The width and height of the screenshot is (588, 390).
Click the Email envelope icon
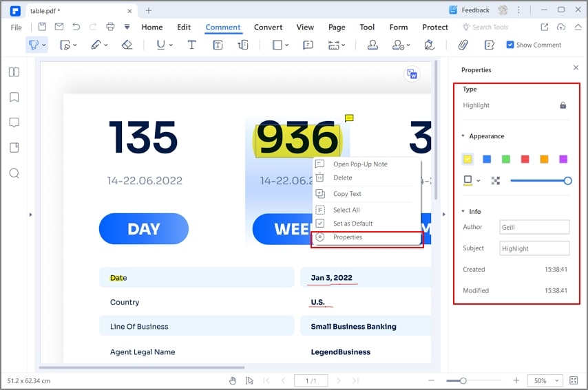point(59,27)
